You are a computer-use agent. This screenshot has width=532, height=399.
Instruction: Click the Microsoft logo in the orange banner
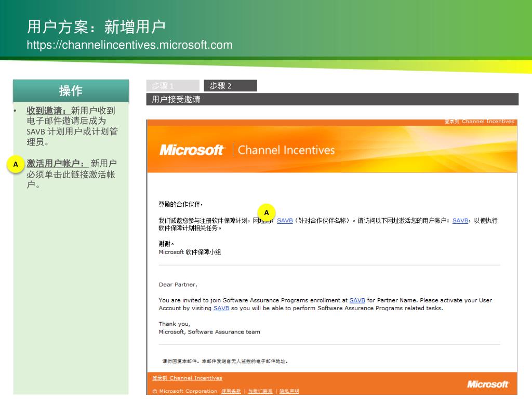(x=192, y=150)
